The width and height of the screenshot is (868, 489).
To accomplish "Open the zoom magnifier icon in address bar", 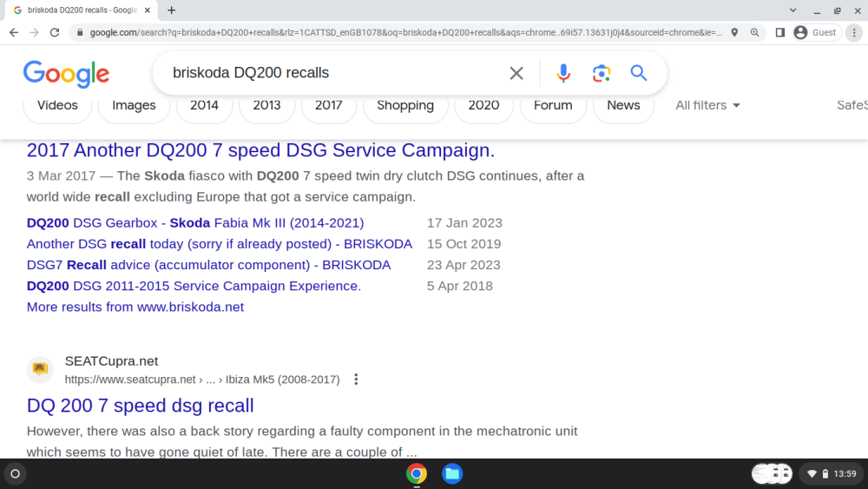I will click(754, 33).
